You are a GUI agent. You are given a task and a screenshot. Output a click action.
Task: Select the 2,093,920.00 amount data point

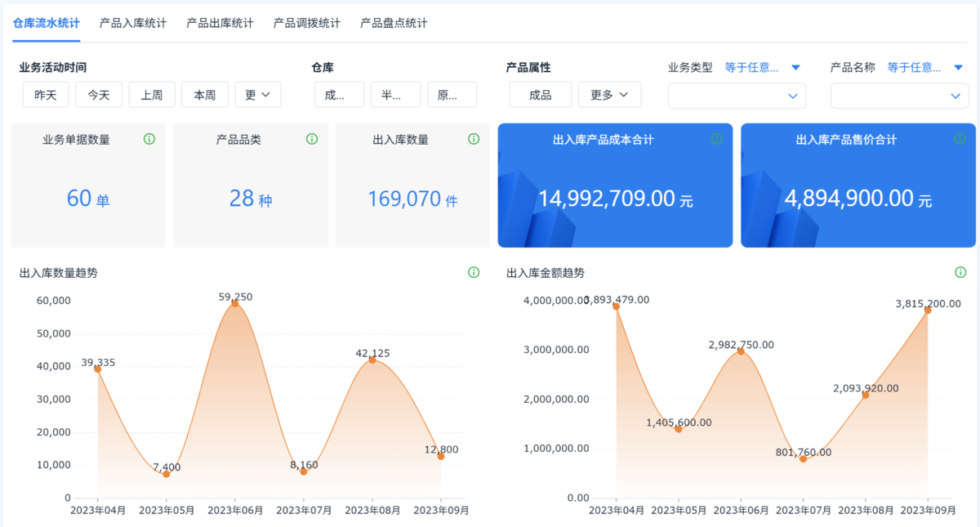pos(866,395)
